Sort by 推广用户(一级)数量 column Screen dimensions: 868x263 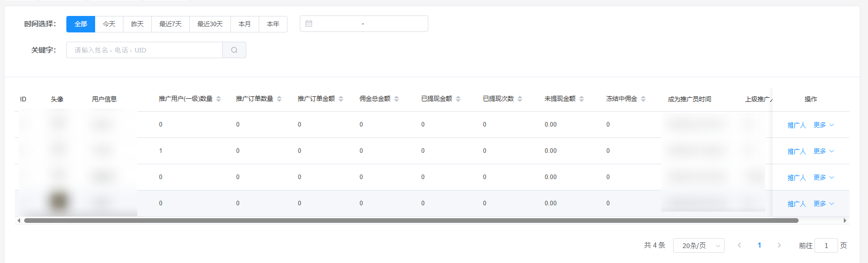click(x=219, y=99)
